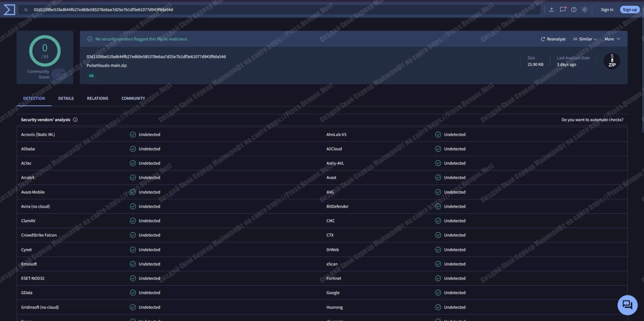This screenshot has height=321, width=644.
Task: Click the Cynet vendor name
Action: 26,250
